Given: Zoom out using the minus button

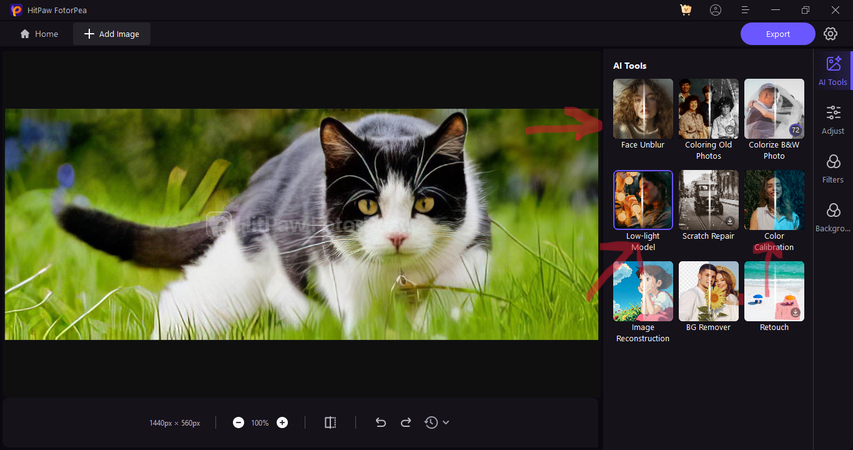Looking at the screenshot, I should click(x=238, y=423).
